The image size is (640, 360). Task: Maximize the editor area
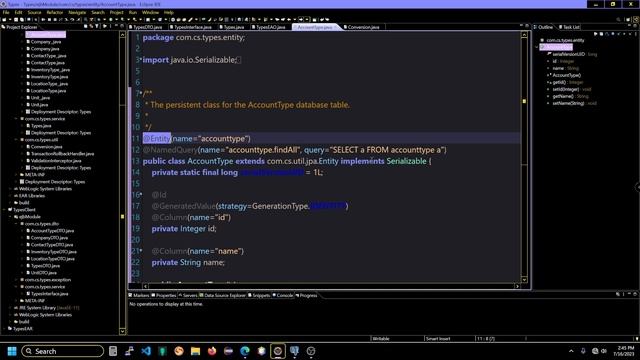[x=527, y=26]
